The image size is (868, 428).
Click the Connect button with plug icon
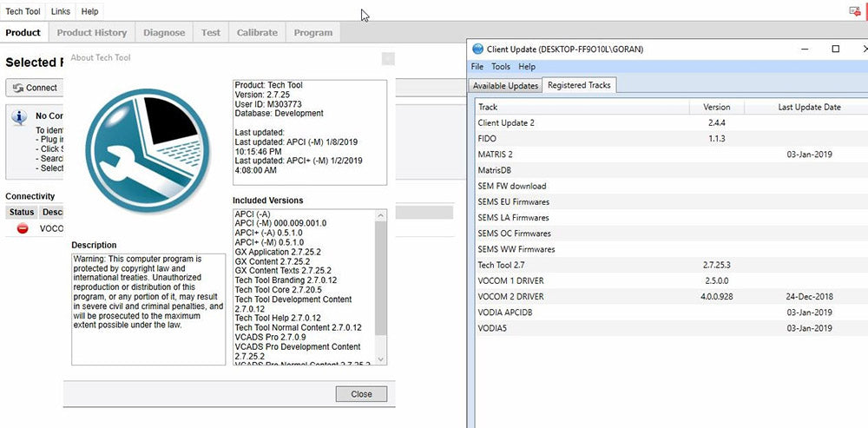pyautogui.click(x=35, y=88)
